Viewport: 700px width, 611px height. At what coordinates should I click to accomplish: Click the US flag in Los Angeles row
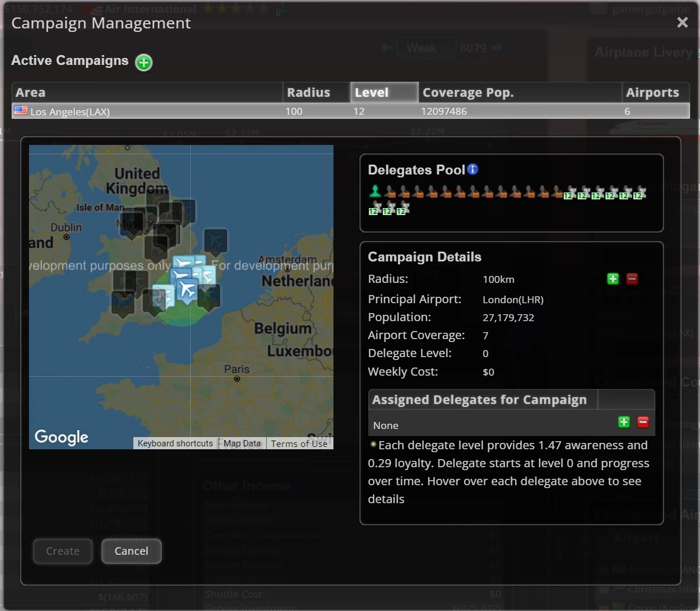point(21,111)
